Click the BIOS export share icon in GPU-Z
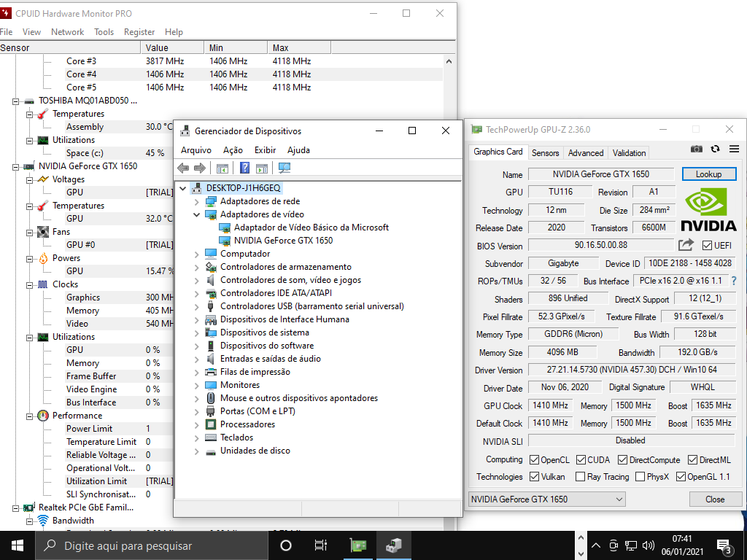The height and width of the screenshot is (560, 747). pos(686,245)
